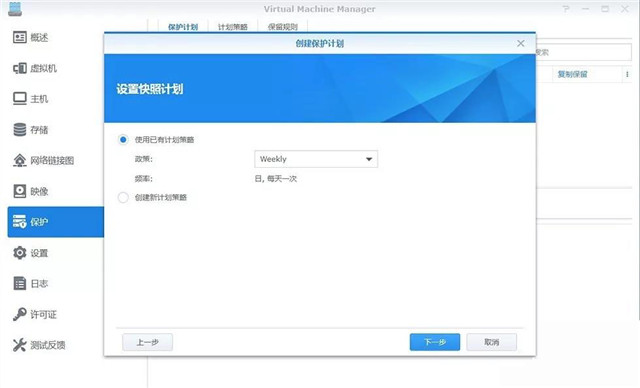Screen dimensions: 640x388
Task: Open the 映像 image sidebar icon
Action: pyautogui.click(x=20, y=191)
